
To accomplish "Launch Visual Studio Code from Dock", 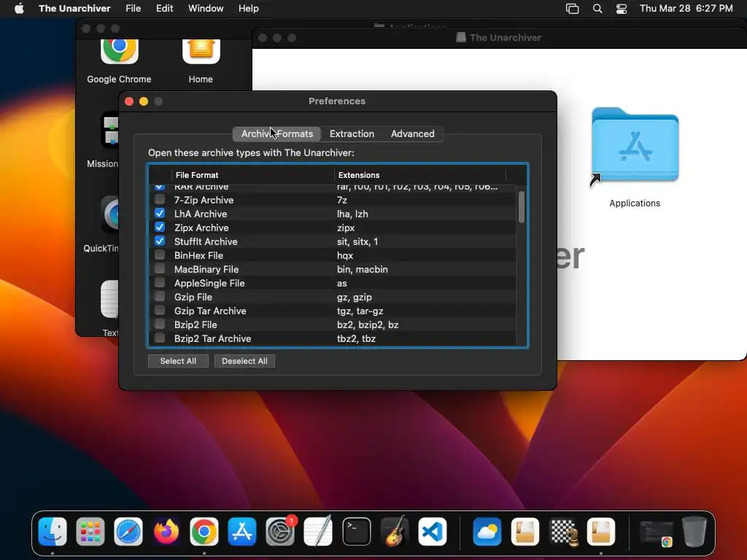I will click(x=433, y=531).
